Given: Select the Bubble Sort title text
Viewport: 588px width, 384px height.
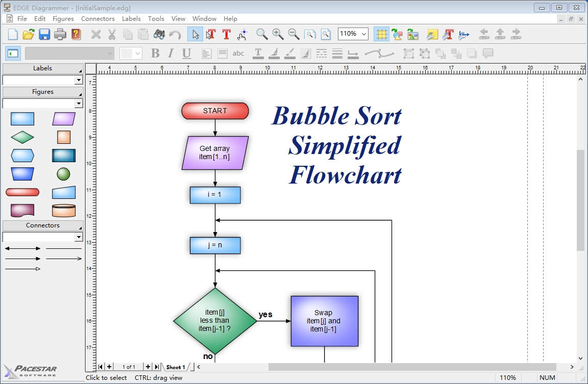Looking at the screenshot, I should 336,145.
